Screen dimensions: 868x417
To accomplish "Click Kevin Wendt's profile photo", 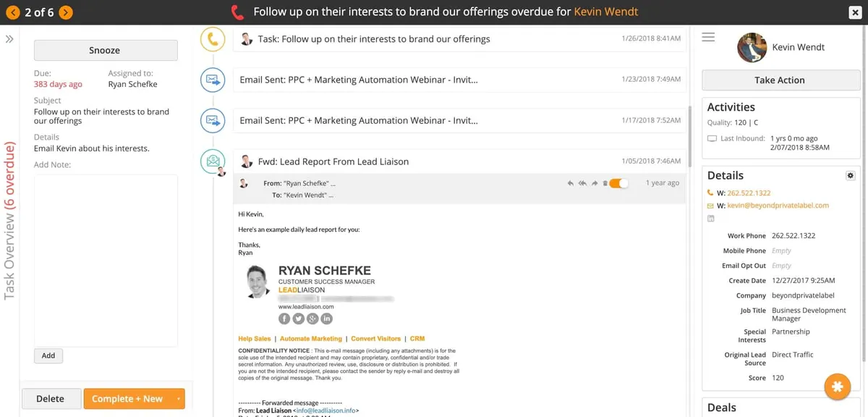I will tap(752, 47).
